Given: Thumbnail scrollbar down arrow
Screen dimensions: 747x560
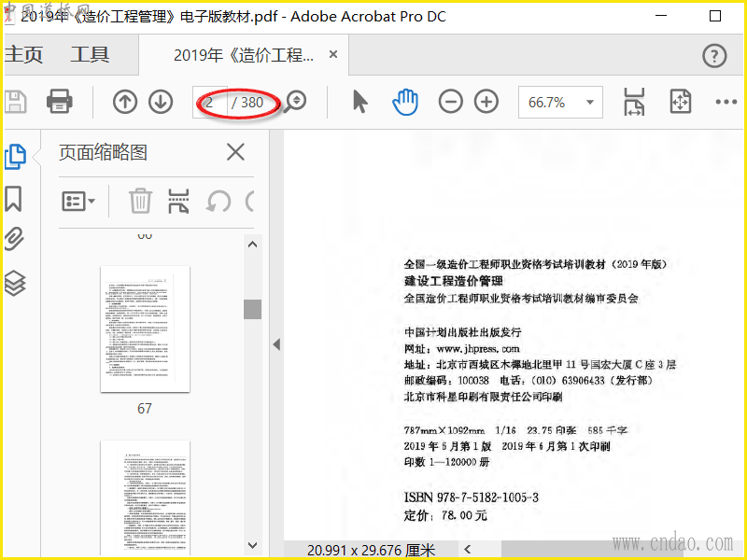Looking at the screenshot, I should tap(252, 545).
